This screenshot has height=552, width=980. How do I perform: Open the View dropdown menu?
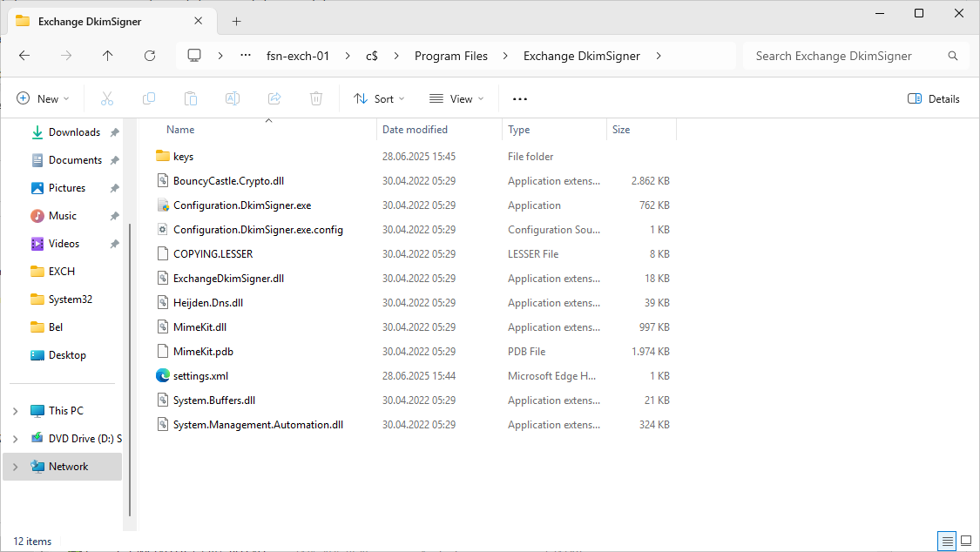(456, 98)
